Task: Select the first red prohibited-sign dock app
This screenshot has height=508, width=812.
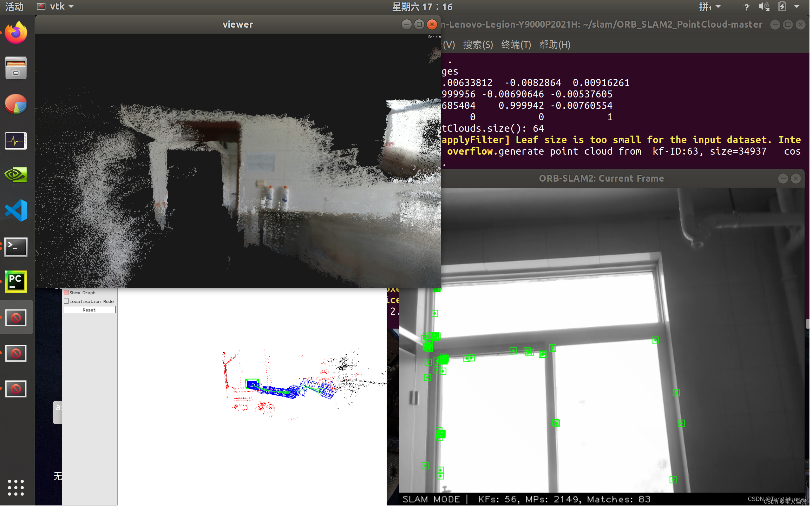Action: [x=16, y=318]
